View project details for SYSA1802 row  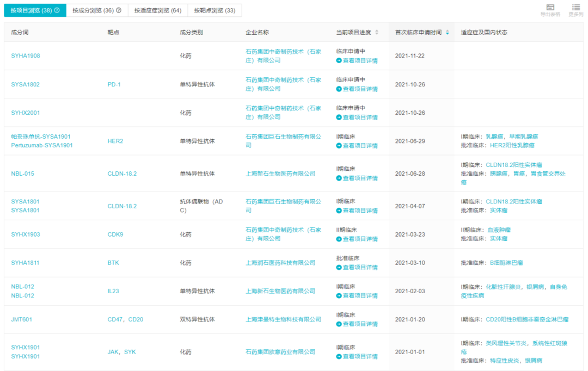click(x=357, y=89)
